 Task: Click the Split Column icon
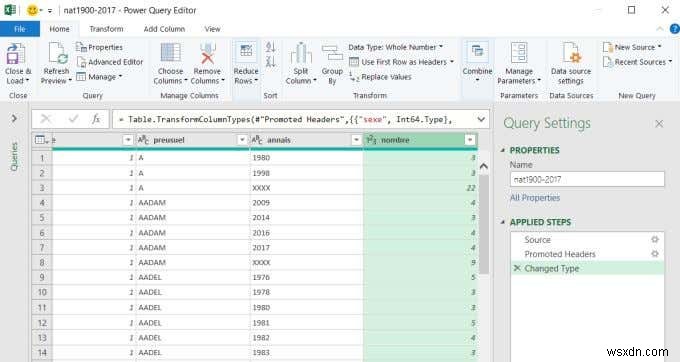301,53
